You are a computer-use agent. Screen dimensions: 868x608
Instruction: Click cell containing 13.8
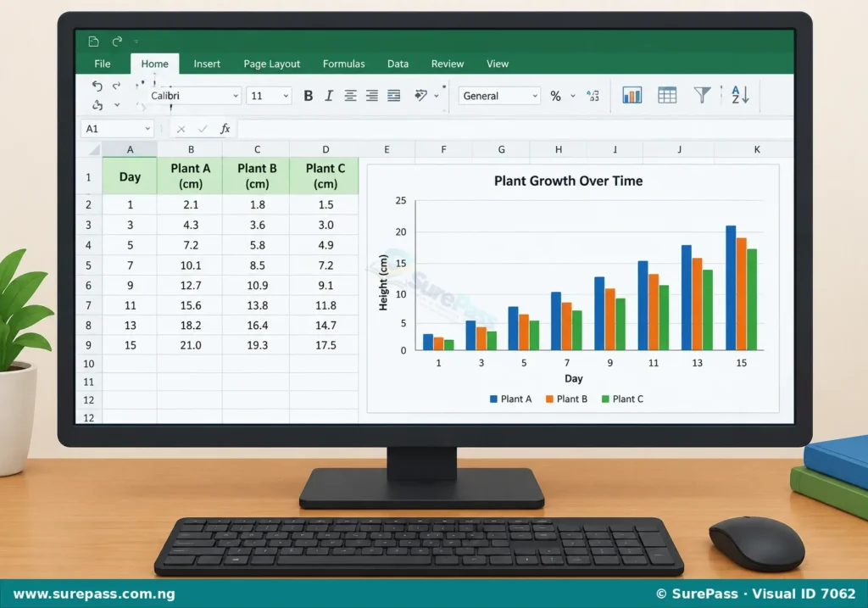[x=256, y=305]
